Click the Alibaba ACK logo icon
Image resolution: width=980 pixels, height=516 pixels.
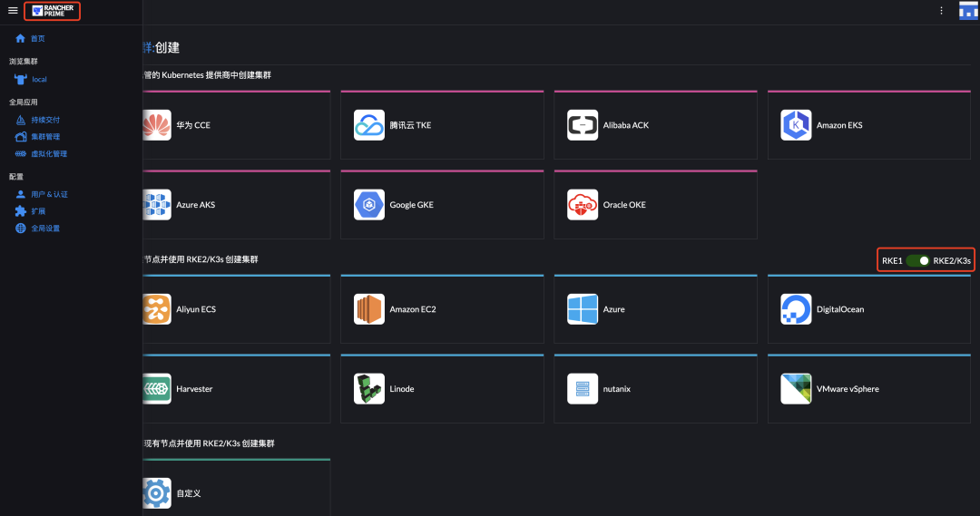(583, 125)
